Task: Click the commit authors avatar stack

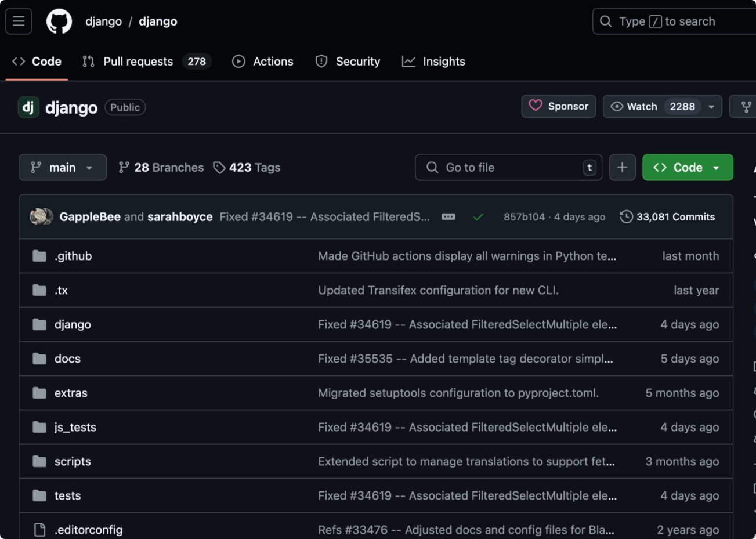Action: 41,216
